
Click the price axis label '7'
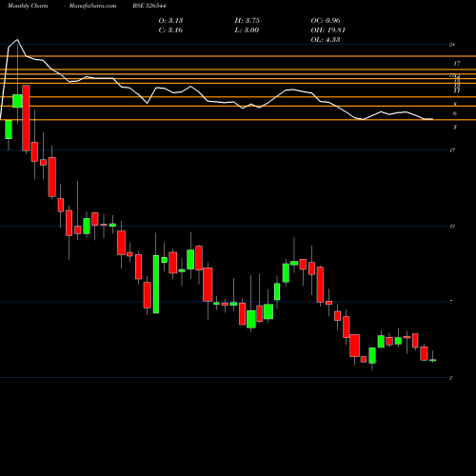click(x=451, y=302)
